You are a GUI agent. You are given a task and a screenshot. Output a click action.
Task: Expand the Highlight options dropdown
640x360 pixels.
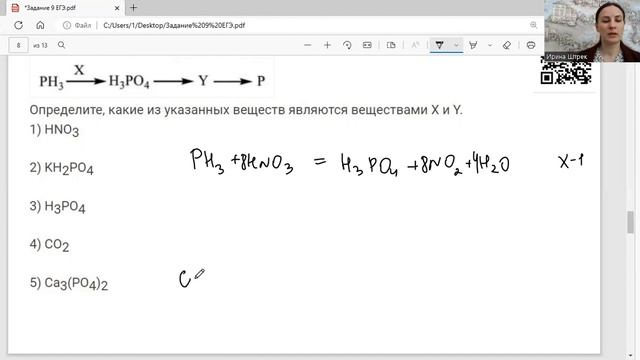tap(490, 45)
